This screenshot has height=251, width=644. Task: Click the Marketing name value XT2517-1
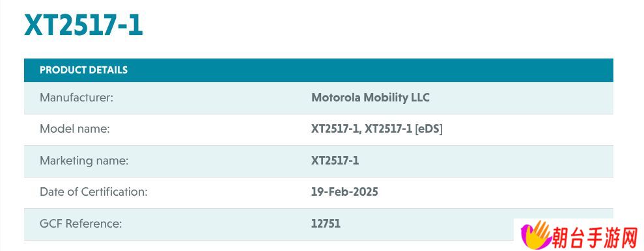(x=335, y=161)
